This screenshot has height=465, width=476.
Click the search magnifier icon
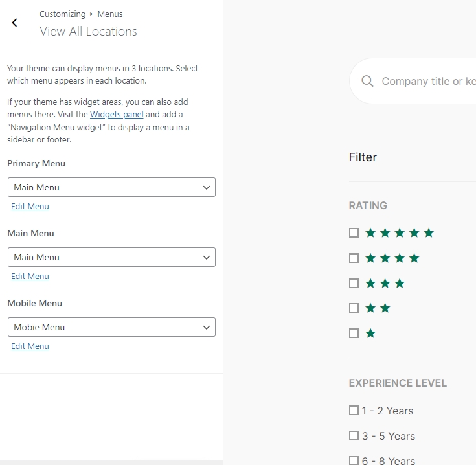point(367,81)
